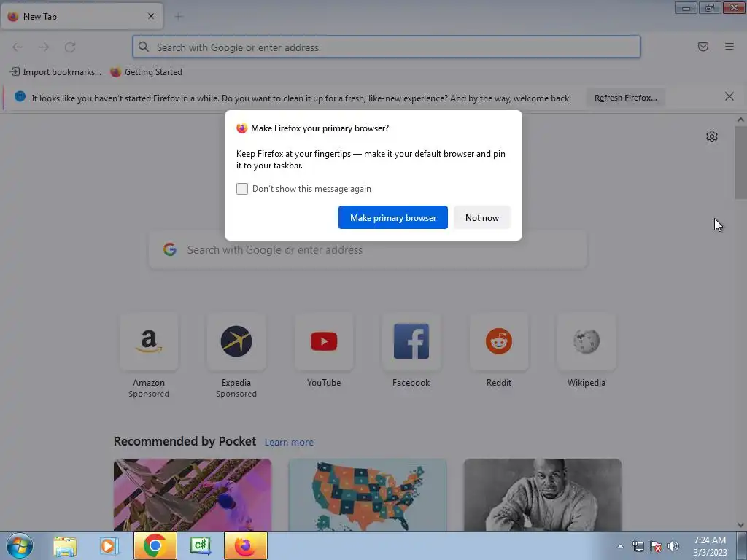Click Learn more next to Pocket
The height and width of the screenshot is (560, 747).
(x=289, y=443)
